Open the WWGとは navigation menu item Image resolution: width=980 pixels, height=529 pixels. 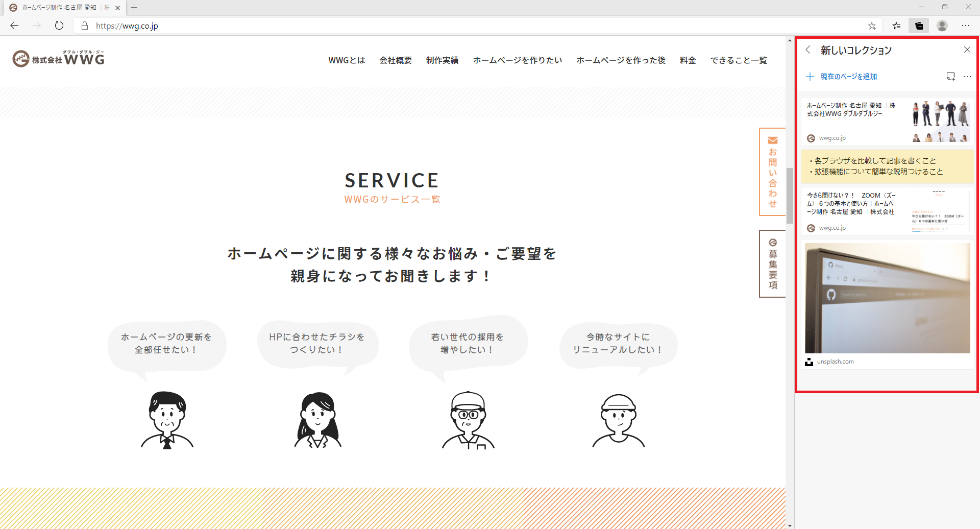[347, 60]
